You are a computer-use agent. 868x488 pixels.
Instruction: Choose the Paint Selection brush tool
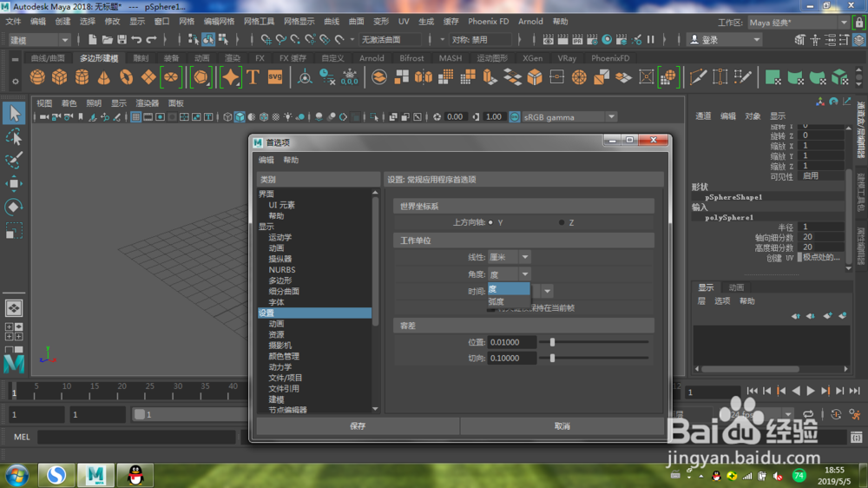(x=14, y=160)
